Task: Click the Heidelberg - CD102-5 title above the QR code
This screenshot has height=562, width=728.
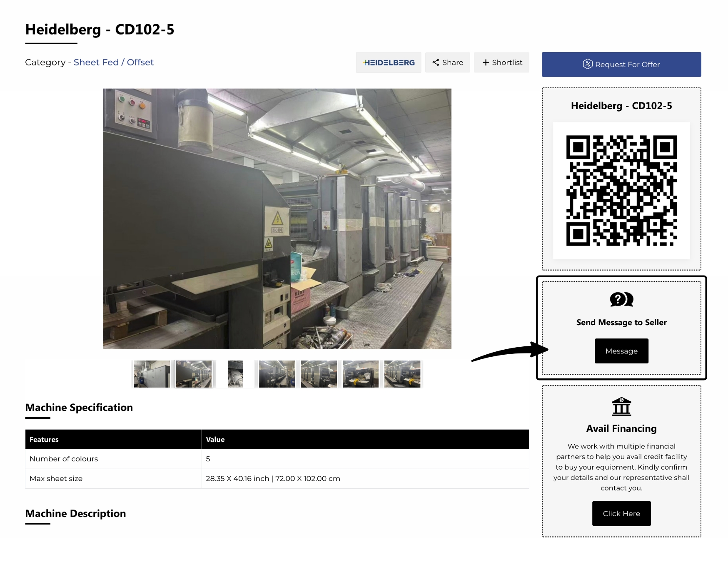Action: point(621,106)
